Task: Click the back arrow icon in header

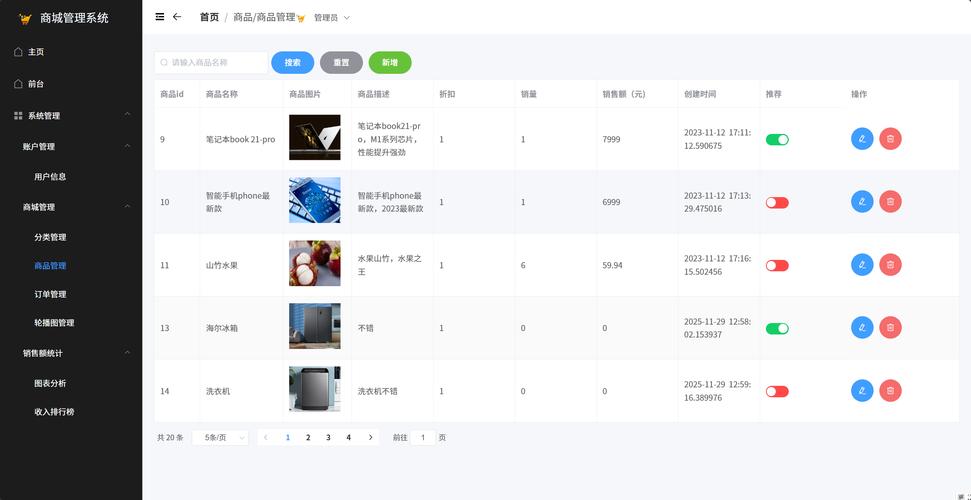Action: (177, 17)
